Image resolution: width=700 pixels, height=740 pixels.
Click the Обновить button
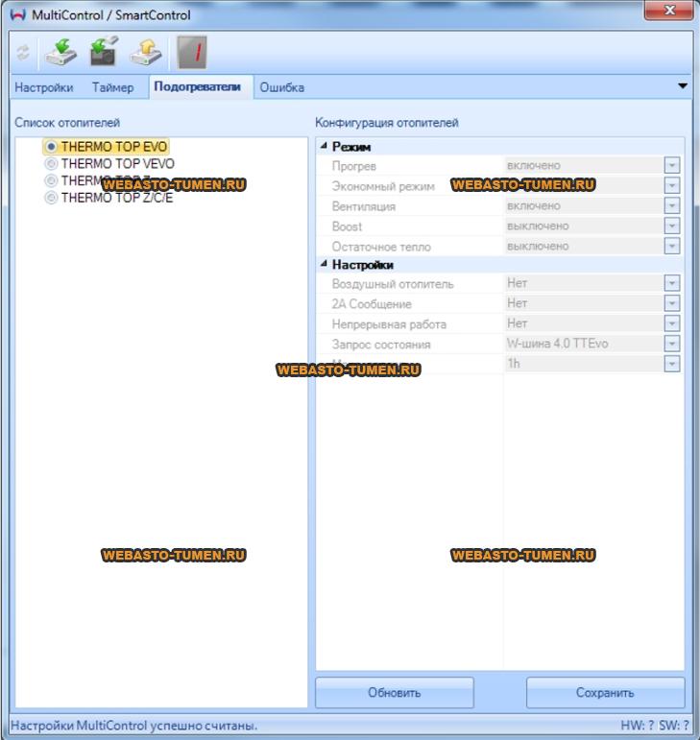click(x=394, y=692)
